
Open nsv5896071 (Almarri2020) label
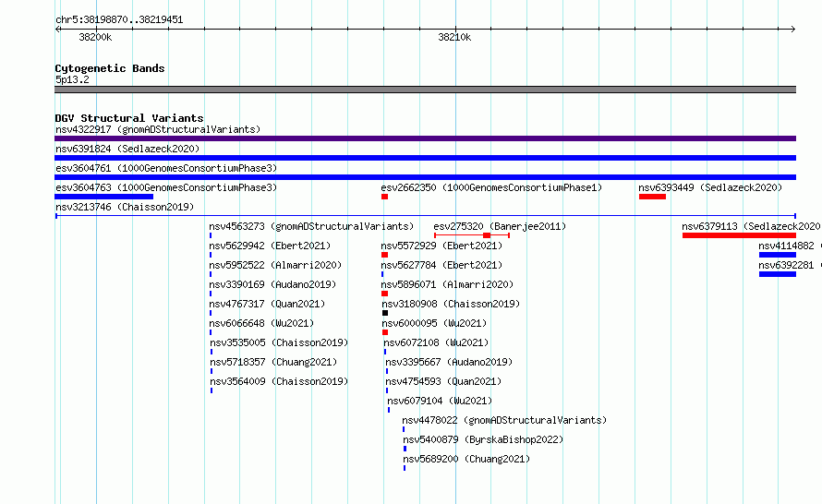[x=447, y=284]
